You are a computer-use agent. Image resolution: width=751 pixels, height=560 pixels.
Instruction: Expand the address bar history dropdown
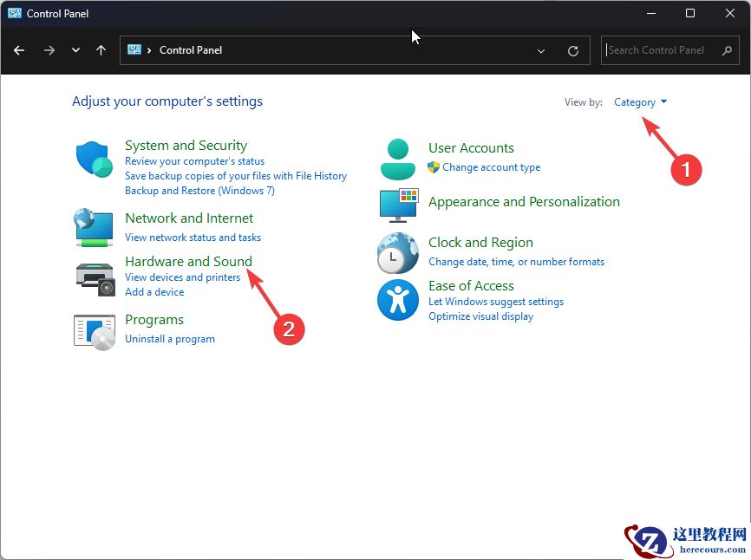541,51
